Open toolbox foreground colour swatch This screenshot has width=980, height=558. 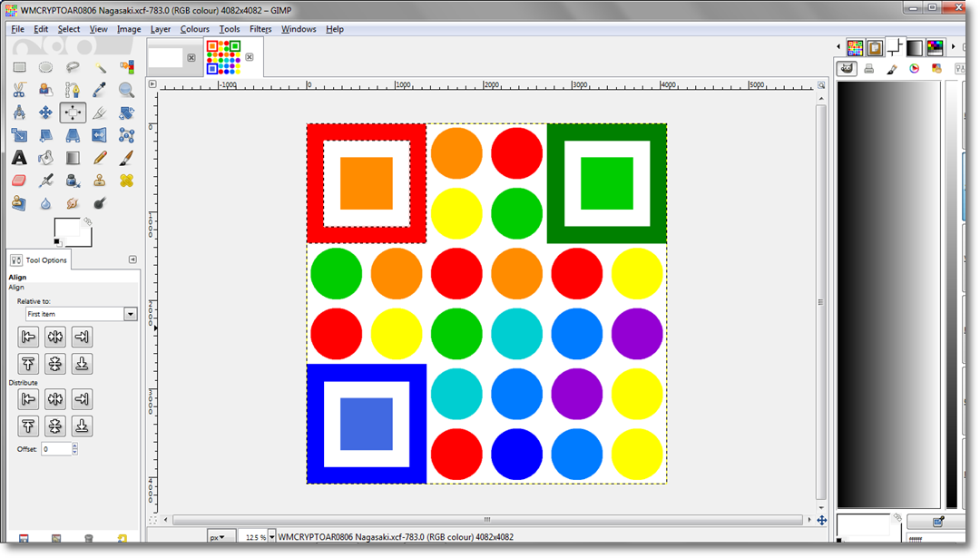[x=66, y=228]
